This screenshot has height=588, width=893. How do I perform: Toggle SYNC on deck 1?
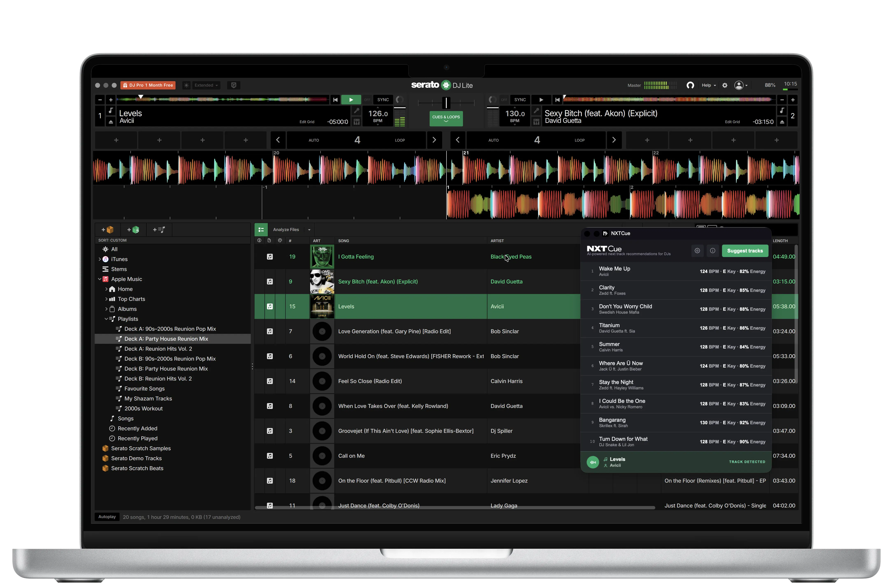pos(383,100)
